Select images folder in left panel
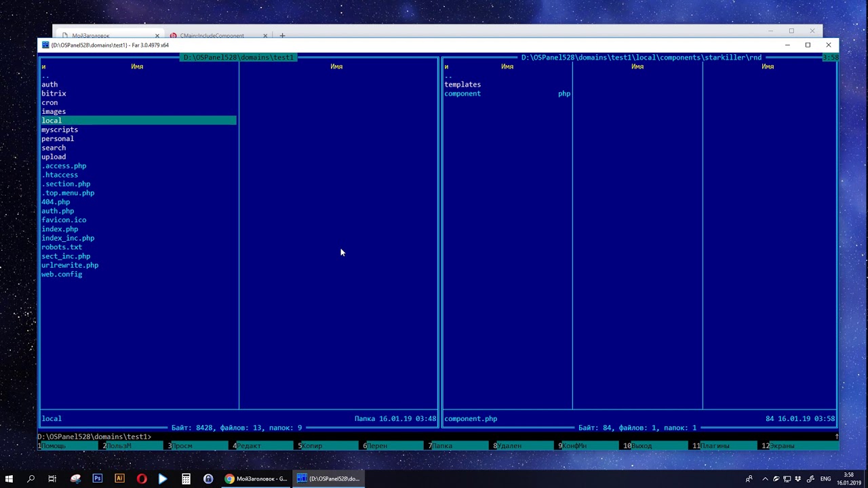868x488 pixels. tap(54, 112)
